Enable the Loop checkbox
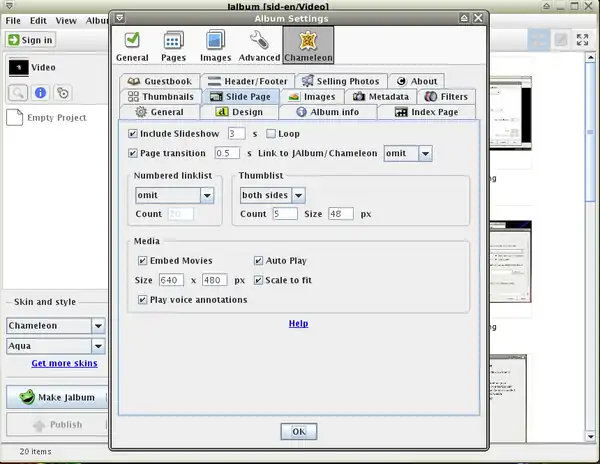The height and width of the screenshot is (464, 600). 270,133
